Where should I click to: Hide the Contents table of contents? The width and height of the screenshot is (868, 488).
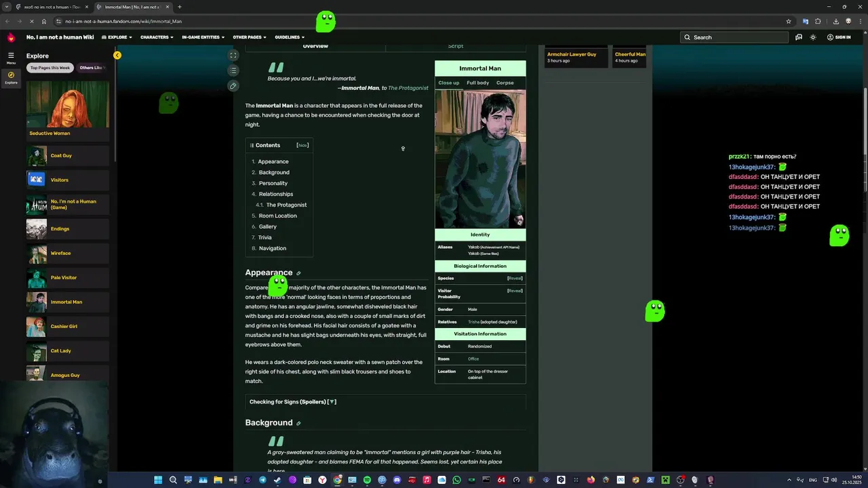tap(302, 145)
